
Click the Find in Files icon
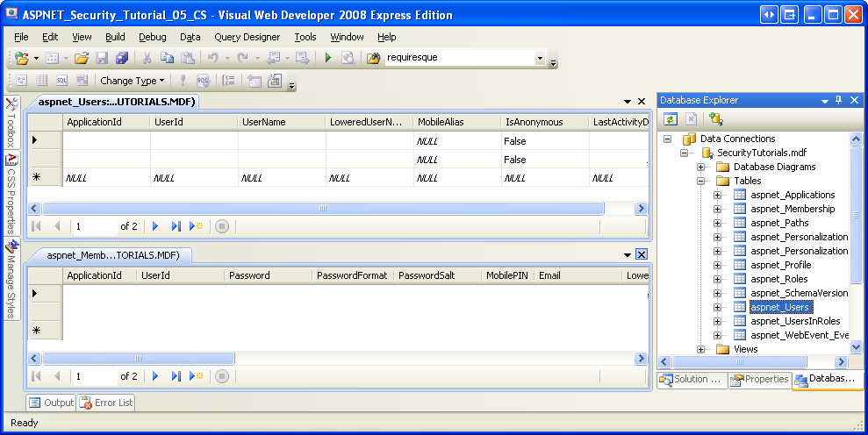pos(373,58)
